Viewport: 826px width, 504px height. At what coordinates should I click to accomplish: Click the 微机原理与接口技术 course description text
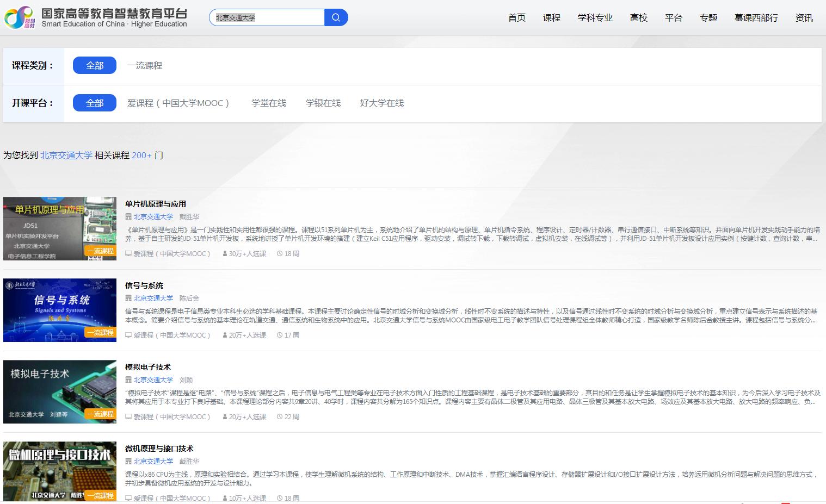[x=472, y=478]
